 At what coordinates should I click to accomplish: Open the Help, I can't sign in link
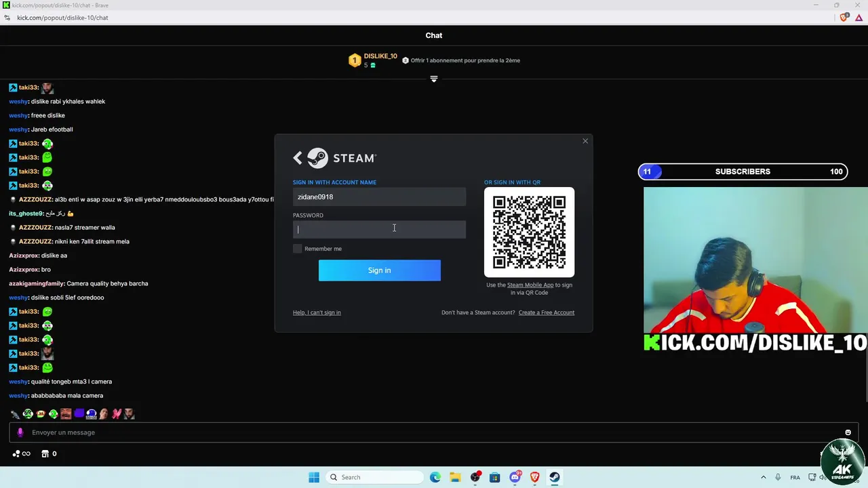[x=317, y=312]
